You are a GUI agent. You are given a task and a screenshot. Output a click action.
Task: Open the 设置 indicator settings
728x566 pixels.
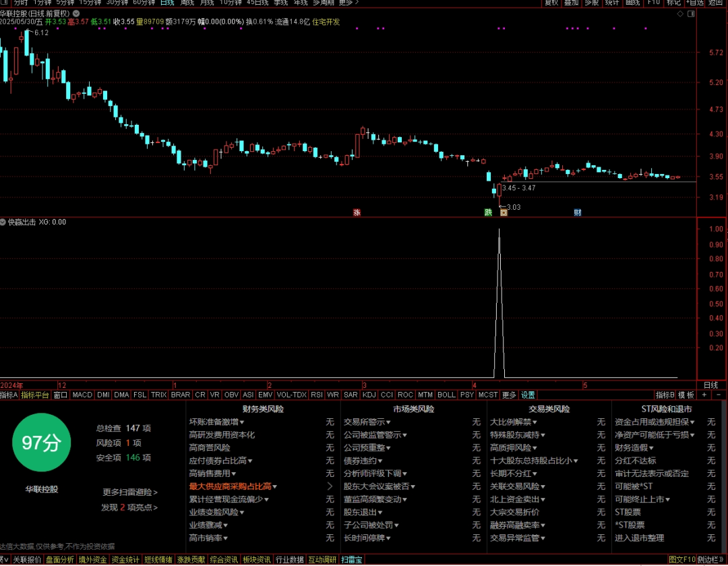[x=528, y=395]
